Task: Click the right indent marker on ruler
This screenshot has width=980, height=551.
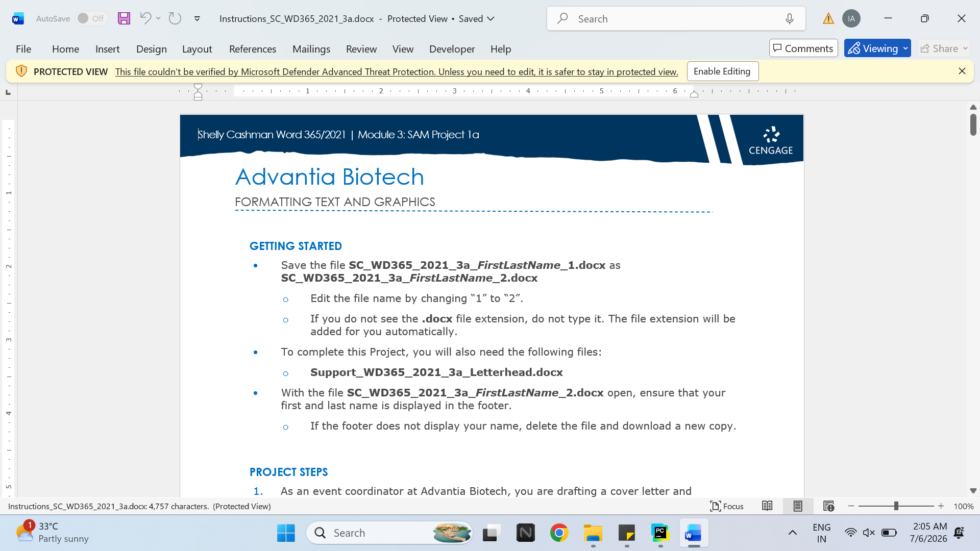Action: 694,94
